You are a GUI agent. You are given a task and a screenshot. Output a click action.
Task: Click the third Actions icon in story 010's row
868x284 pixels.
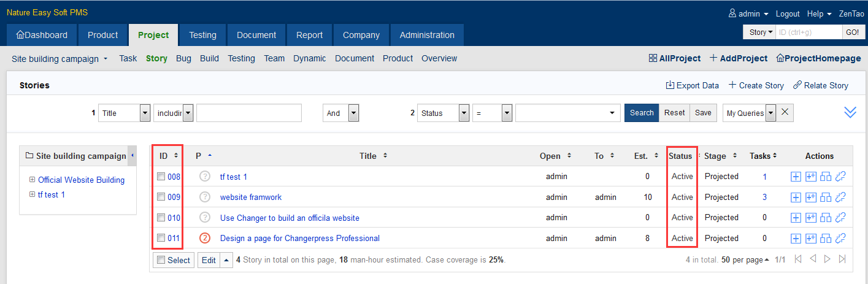[826, 218]
